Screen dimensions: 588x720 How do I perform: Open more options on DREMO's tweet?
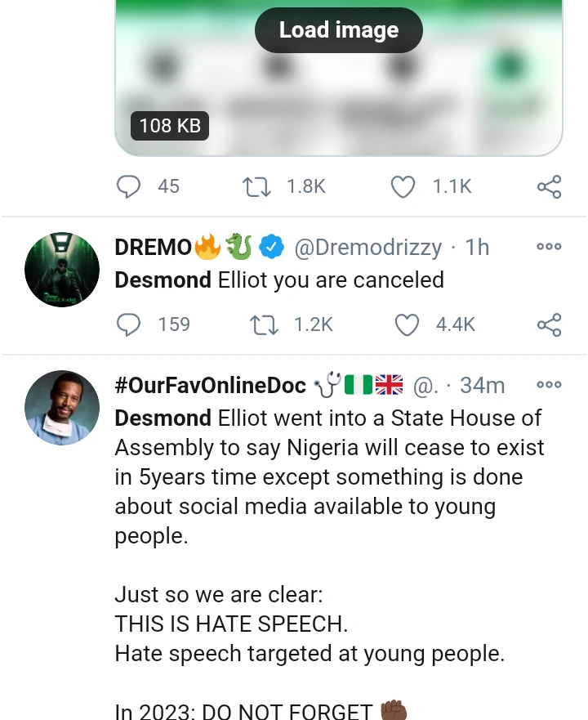549,246
